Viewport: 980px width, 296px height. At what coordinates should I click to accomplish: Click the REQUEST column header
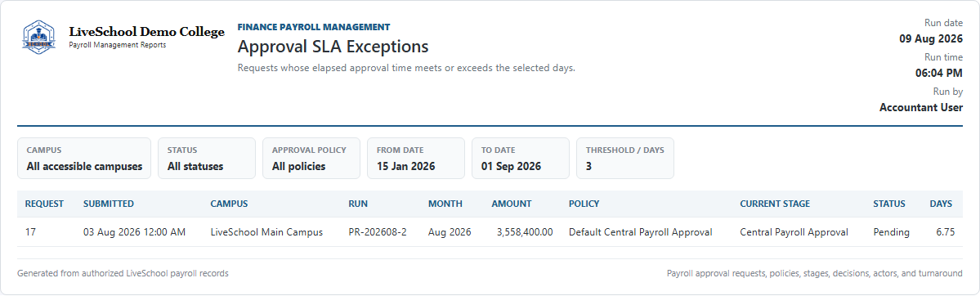coord(44,204)
